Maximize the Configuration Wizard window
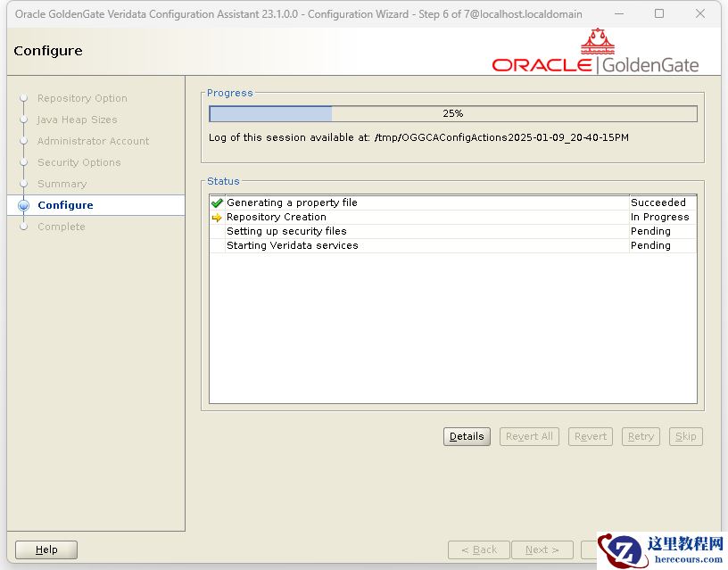The width and height of the screenshot is (728, 570). (659, 14)
